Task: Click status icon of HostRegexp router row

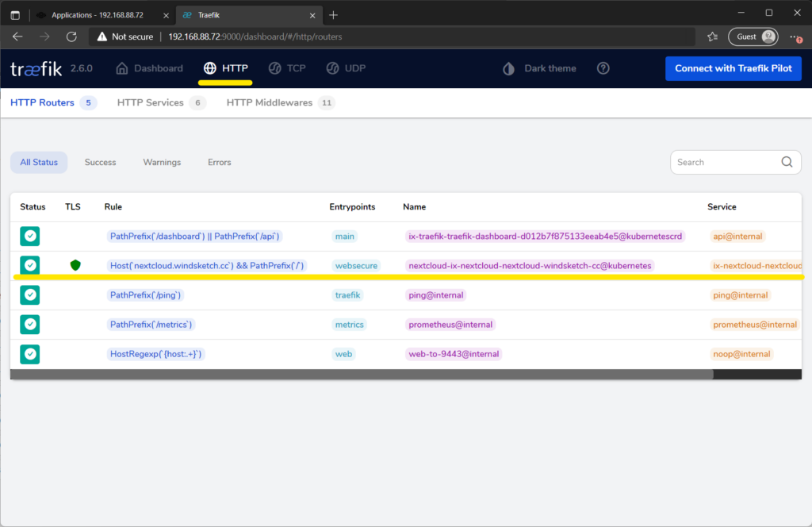Action: (x=30, y=354)
